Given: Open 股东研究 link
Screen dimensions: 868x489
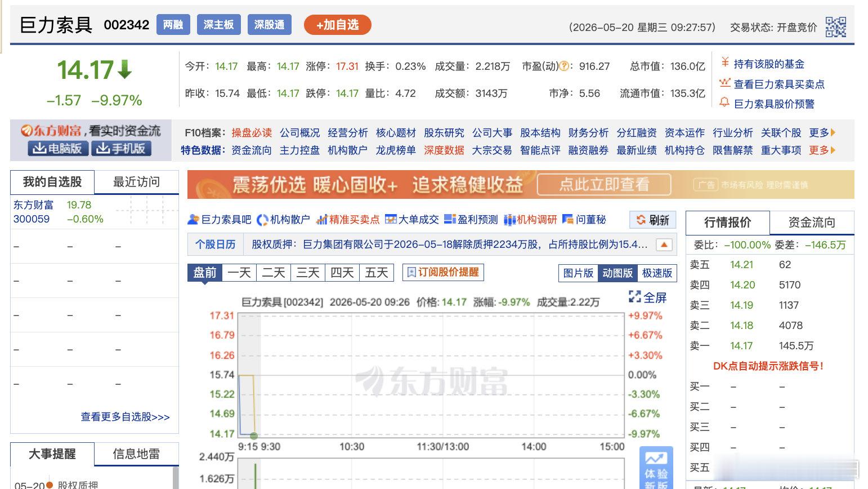Looking at the screenshot, I should pos(444,133).
